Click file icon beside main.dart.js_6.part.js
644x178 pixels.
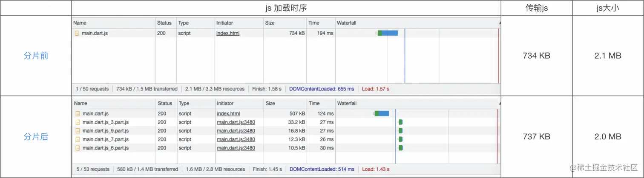pyautogui.click(x=78, y=148)
